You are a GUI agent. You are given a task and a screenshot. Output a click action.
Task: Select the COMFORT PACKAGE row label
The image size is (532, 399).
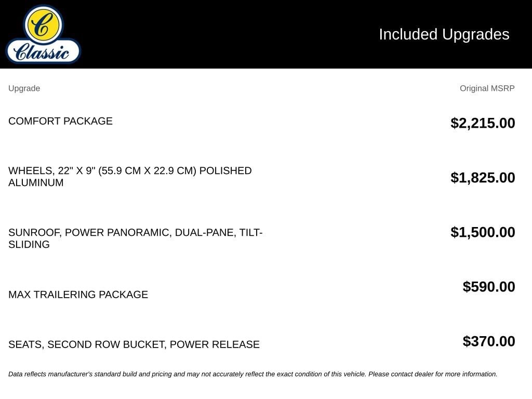click(60, 121)
